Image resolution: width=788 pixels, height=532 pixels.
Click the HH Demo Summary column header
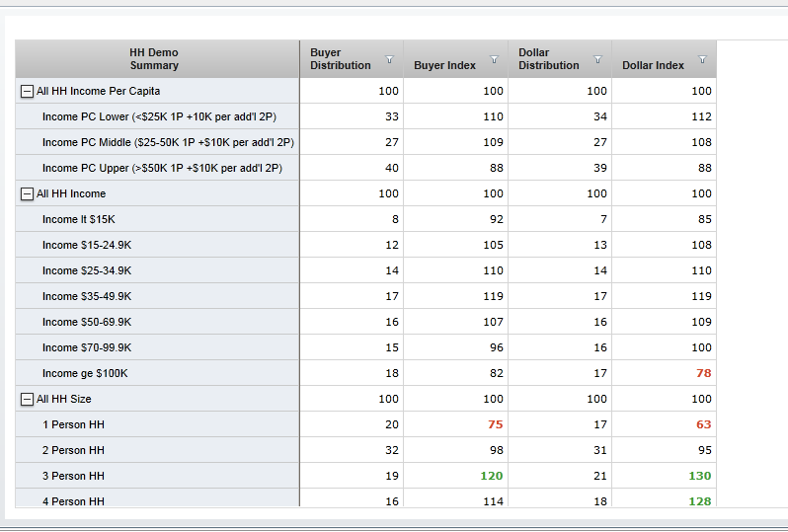pos(154,59)
